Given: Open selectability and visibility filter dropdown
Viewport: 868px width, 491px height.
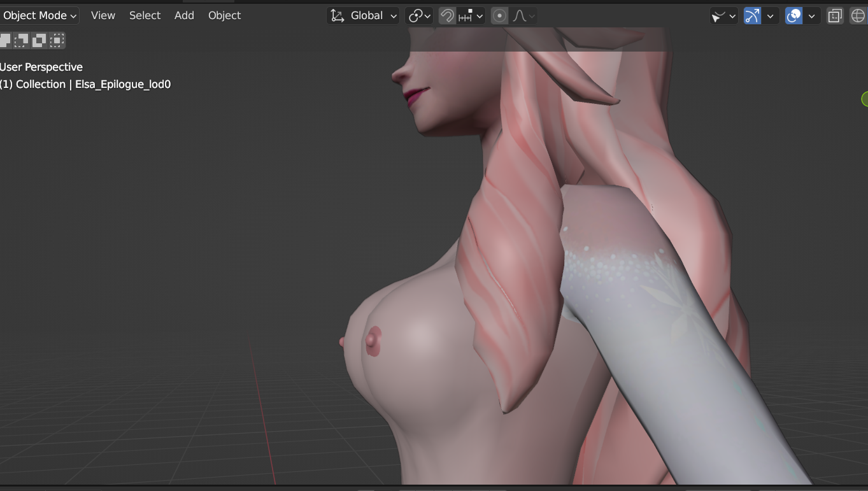Looking at the screenshot, I should [x=723, y=16].
